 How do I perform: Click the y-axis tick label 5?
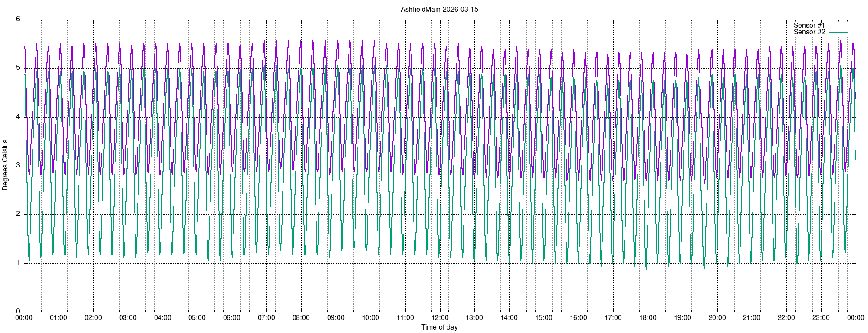pyautogui.click(x=18, y=68)
